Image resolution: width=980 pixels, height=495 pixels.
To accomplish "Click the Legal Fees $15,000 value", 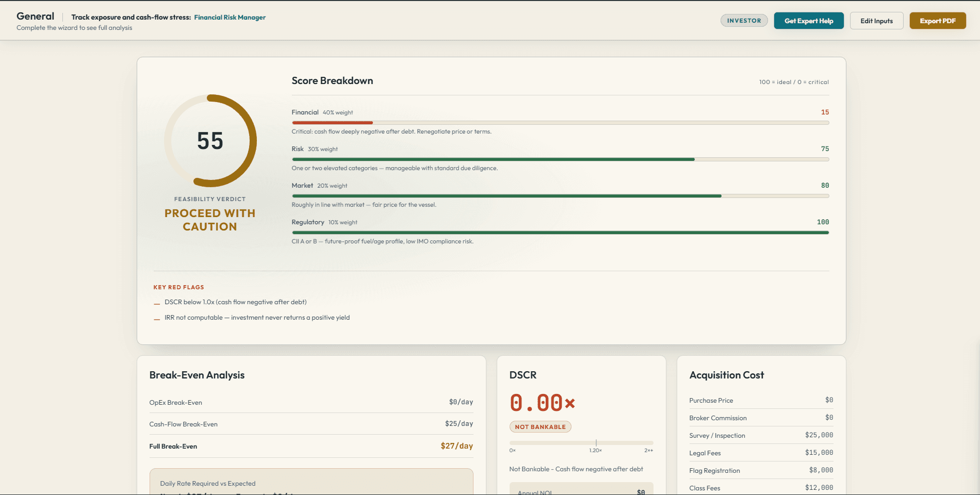I will click(819, 453).
